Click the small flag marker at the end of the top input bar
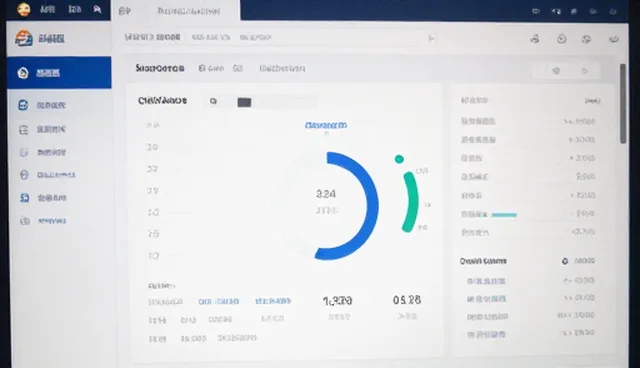This screenshot has width=640, height=368. pos(431,38)
